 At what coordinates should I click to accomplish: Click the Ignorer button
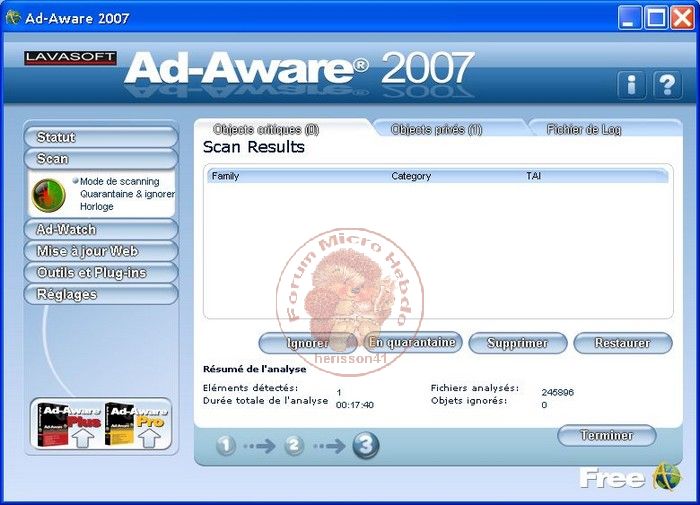(x=308, y=343)
